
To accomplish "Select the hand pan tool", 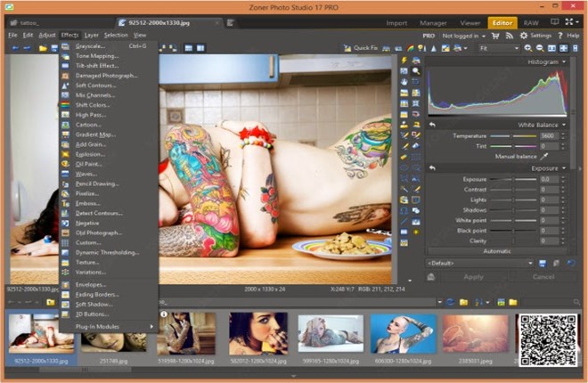I will 404,81.
